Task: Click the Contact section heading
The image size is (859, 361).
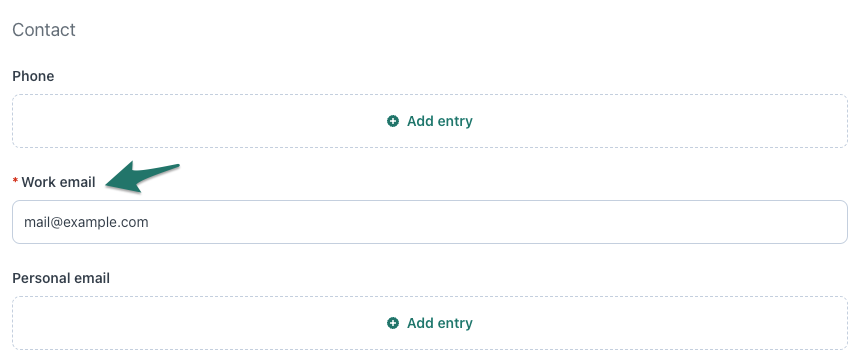Action: 44,30
